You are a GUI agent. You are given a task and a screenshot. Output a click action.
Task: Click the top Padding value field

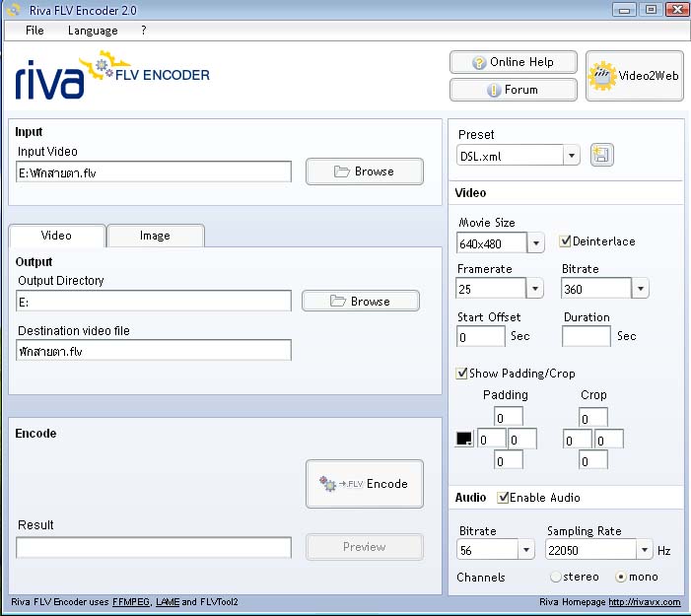pos(509,417)
